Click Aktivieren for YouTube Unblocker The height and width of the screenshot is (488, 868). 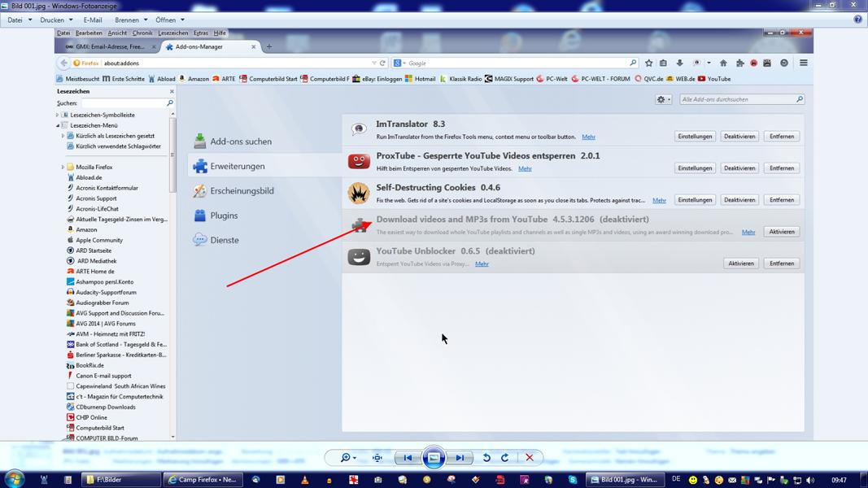tap(740, 264)
